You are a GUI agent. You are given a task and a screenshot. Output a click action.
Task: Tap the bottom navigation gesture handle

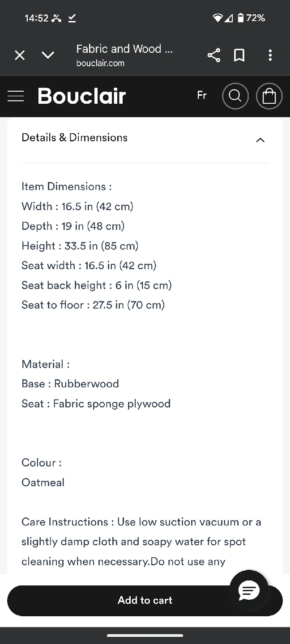pos(145,635)
